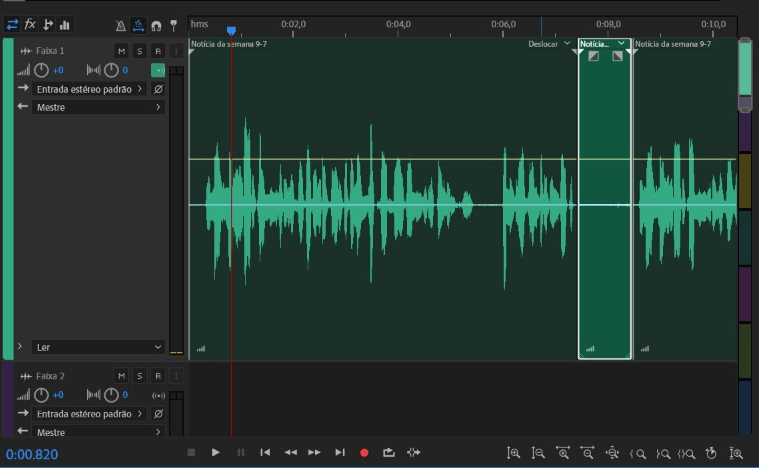Toggle global clip stretching
The image size is (759, 469).
138,25
